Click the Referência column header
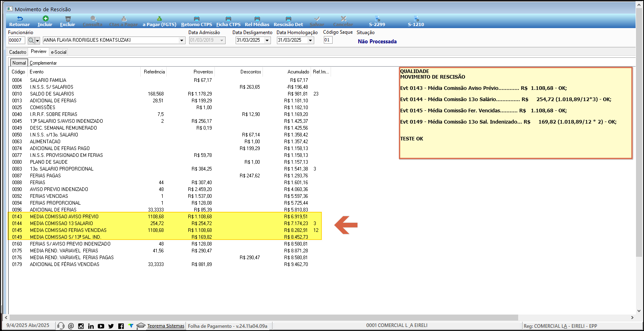The image size is (644, 331). (x=154, y=72)
